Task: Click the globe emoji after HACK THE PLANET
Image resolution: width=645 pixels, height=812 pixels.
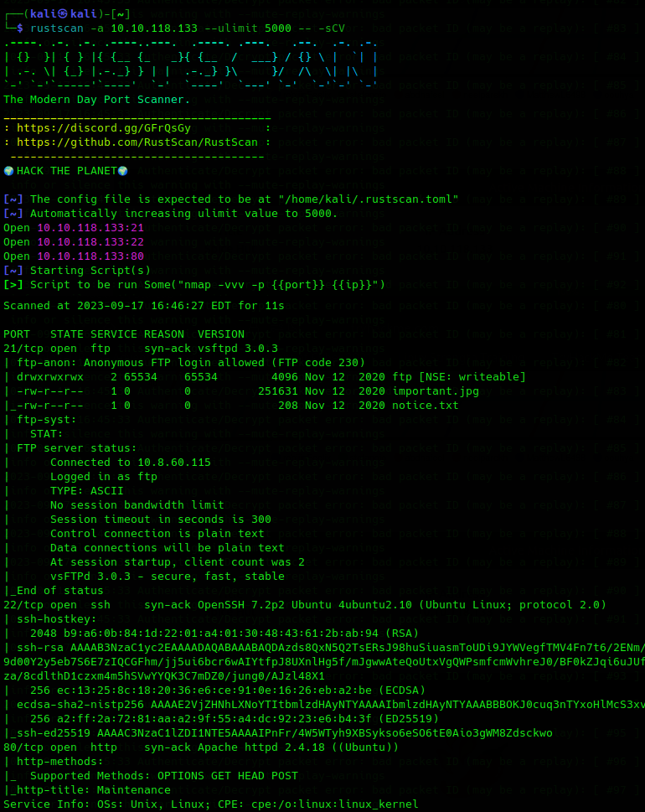Action: pos(123,171)
